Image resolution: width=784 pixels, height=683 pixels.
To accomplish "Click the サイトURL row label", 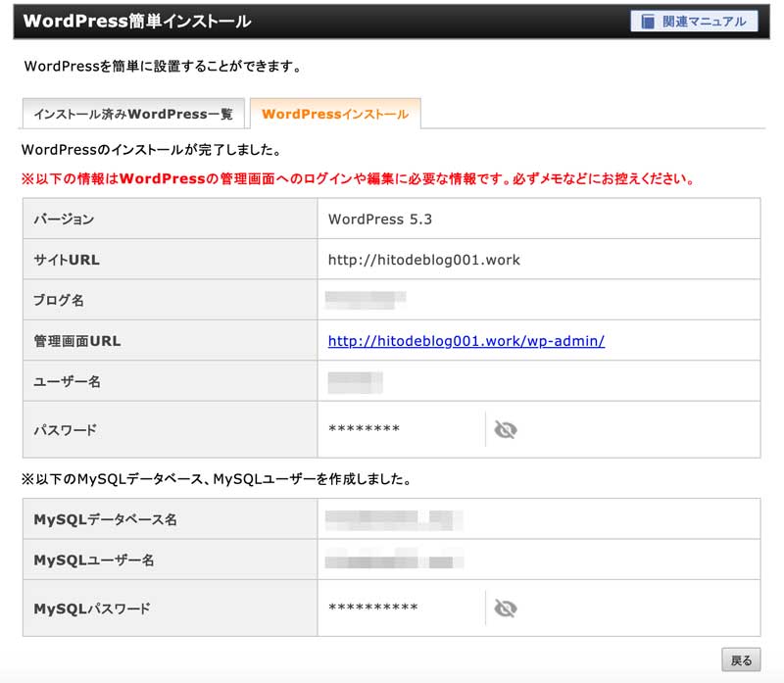I will (67, 260).
